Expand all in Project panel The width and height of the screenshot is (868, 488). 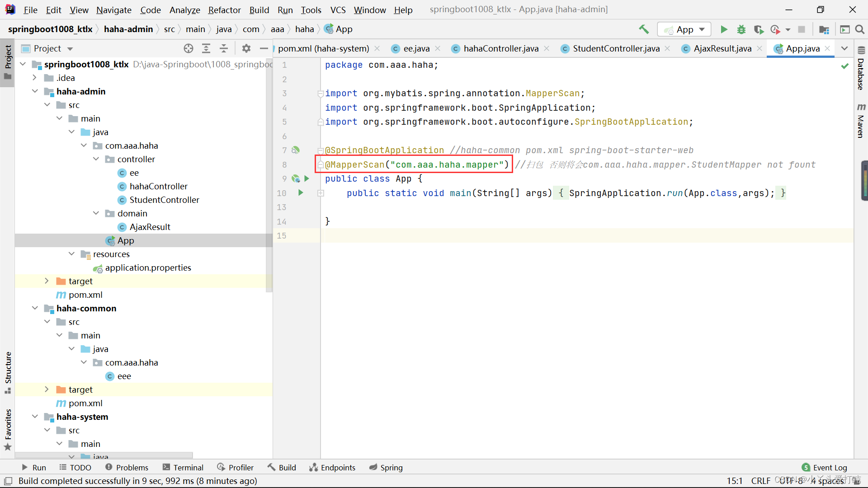206,48
